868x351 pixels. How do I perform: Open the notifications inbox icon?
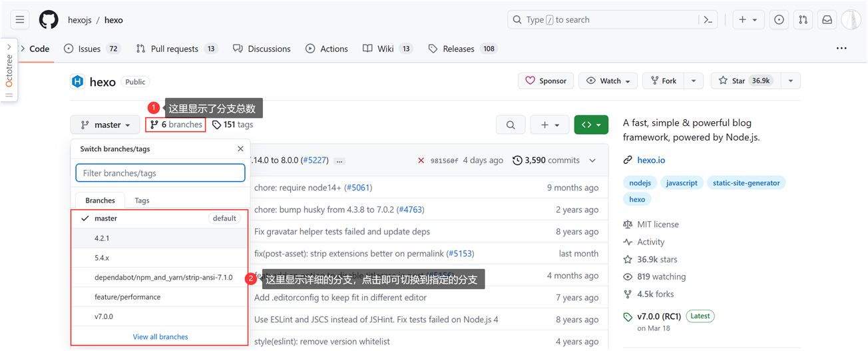[x=827, y=20]
